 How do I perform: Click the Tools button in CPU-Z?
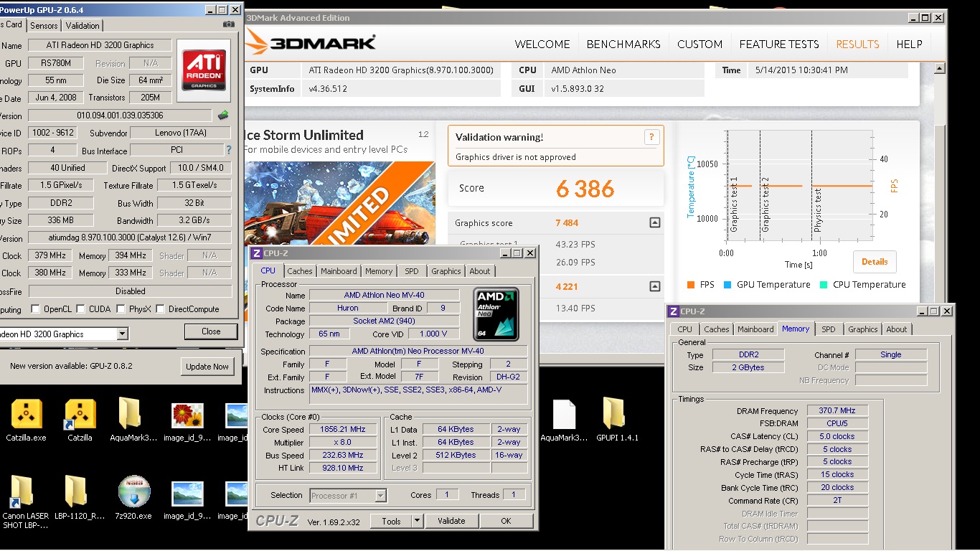391,521
